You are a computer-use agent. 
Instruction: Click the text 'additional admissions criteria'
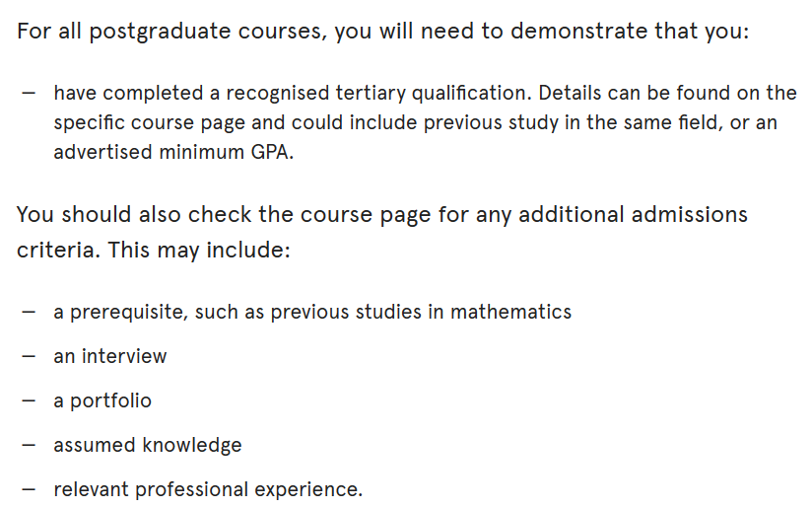click(x=382, y=232)
